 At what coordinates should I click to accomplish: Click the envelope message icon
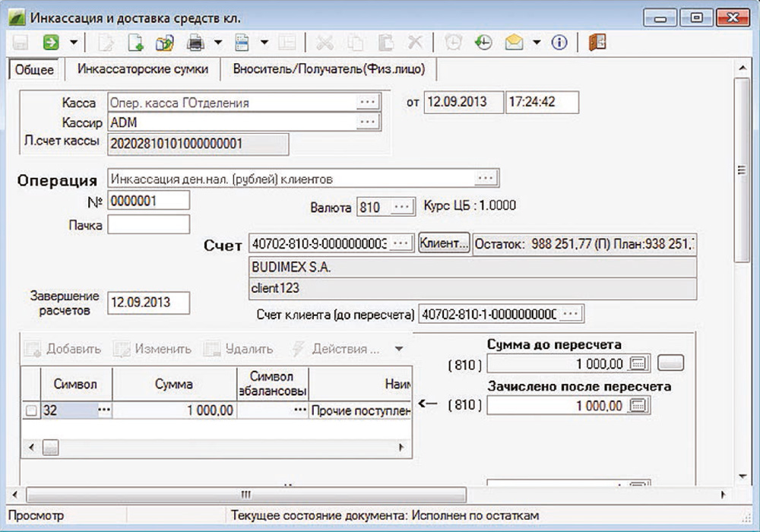tap(515, 43)
